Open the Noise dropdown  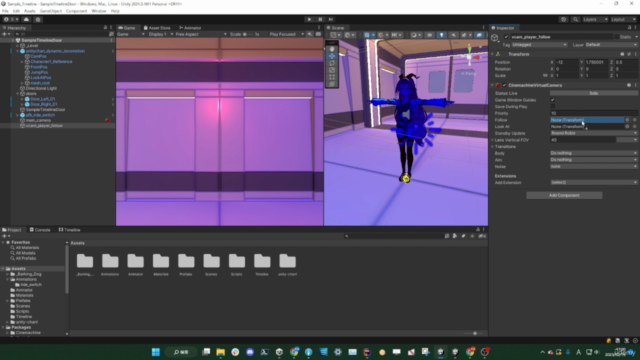pos(593,167)
